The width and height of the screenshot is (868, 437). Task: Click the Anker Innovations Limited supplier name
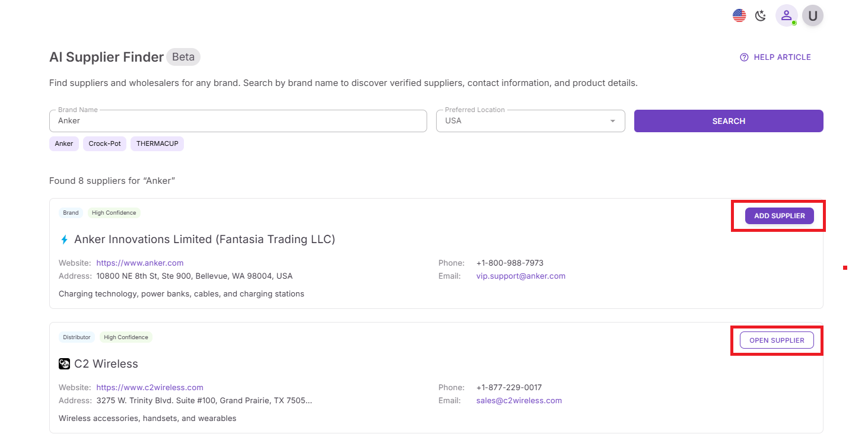click(205, 240)
